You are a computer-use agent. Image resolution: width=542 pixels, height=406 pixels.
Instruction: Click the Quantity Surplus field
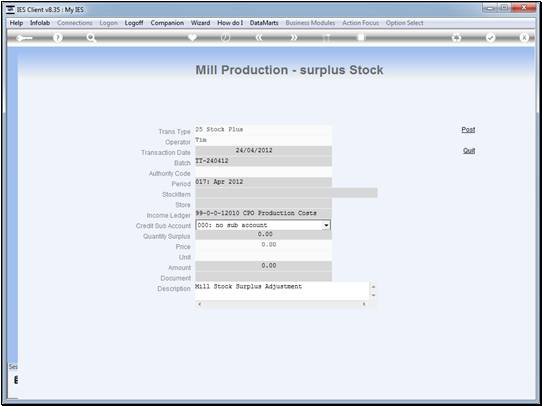263,235
